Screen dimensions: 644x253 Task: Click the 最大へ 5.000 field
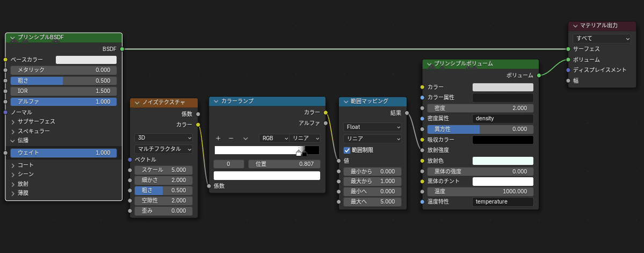(372, 202)
